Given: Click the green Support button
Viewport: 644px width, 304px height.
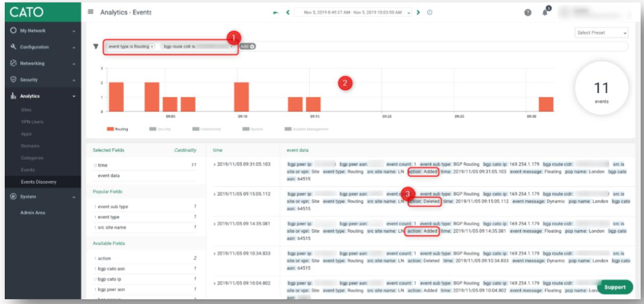Looking at the screenshot, I should (615, 287).
